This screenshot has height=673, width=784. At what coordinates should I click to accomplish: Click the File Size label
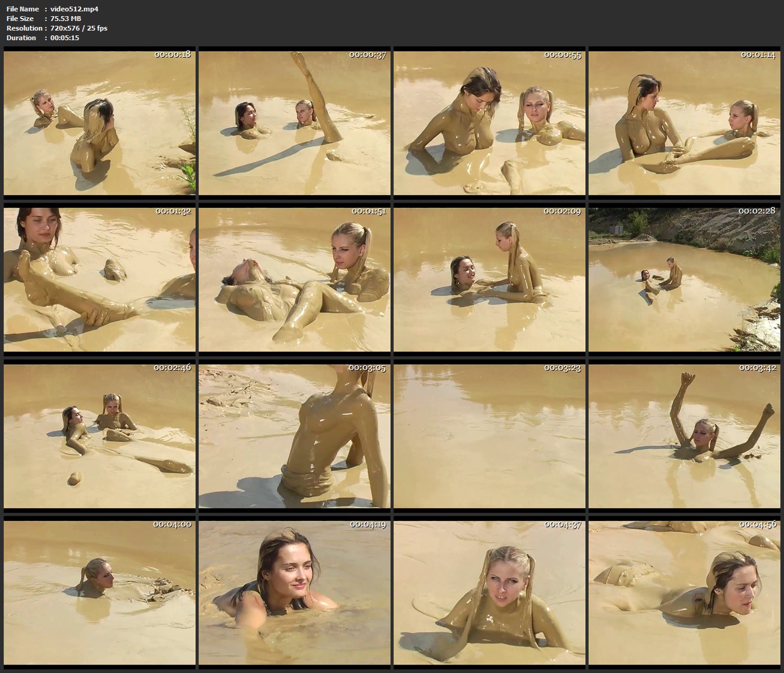(x=20, y=19)
